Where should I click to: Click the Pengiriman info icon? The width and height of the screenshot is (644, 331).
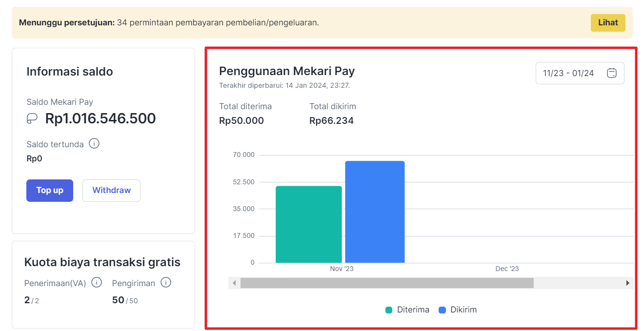coord(166,283)
